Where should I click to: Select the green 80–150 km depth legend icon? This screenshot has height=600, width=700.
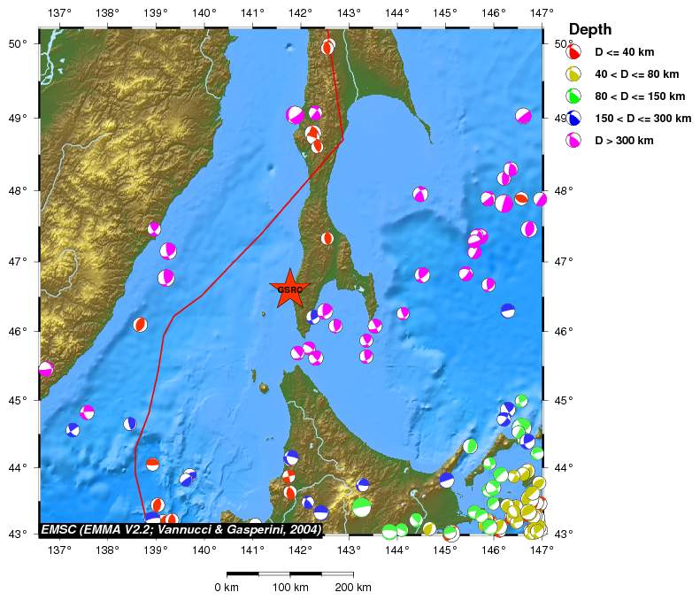click(573, 96)
